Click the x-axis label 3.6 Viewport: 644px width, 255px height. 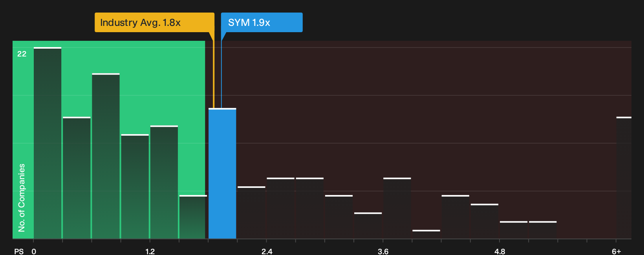tap(383, 251)
